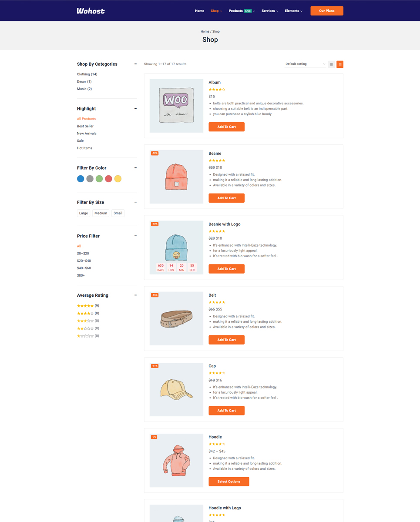Select the Large size filter
Image resolution: width=420 pixels, height=522 pixels.
[x=84, y=213]
